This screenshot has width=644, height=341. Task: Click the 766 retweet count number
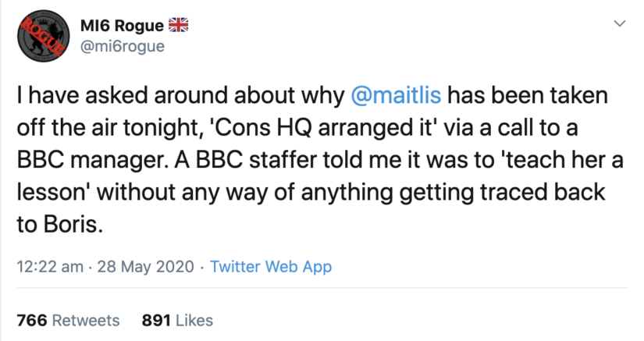click(x=32, y=321)
